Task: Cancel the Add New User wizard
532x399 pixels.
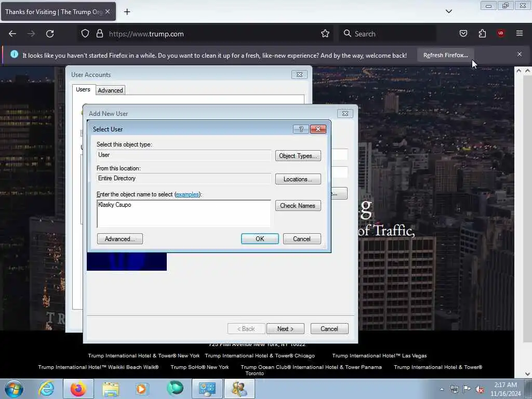Action: click(x=329, y=329)
